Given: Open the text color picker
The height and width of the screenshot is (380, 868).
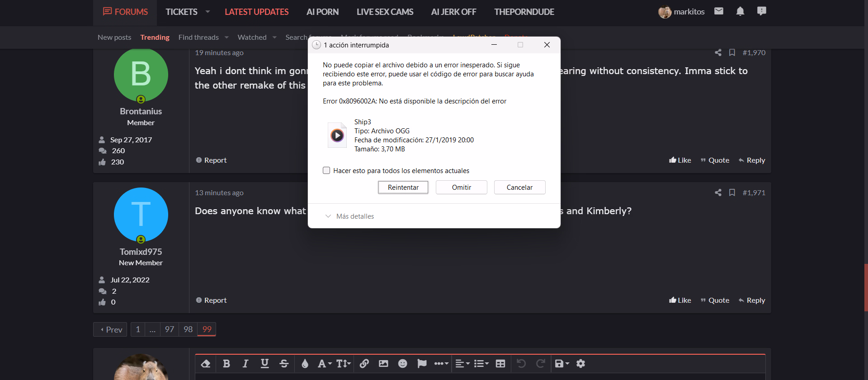Looking at the screenshot, I should (x=305, y=364).
